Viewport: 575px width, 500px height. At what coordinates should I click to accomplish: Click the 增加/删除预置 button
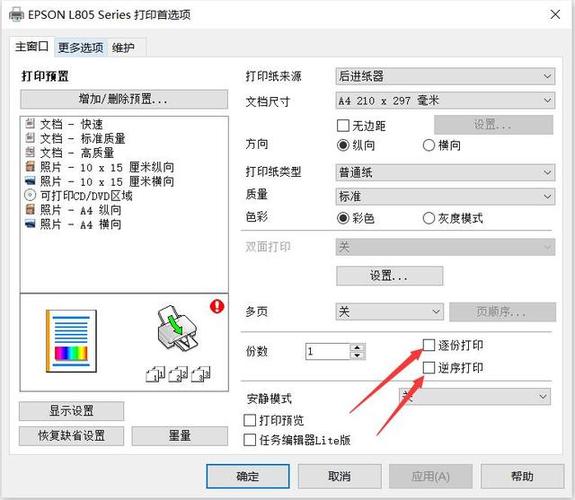click(x=124, y=99)
